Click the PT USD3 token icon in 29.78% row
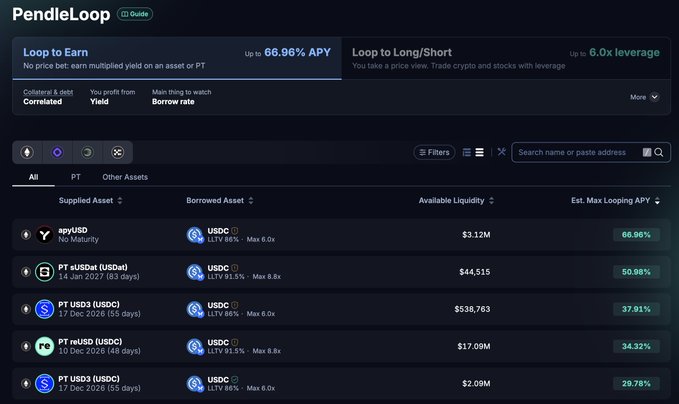The image size is (679, 404). (44, 384)
